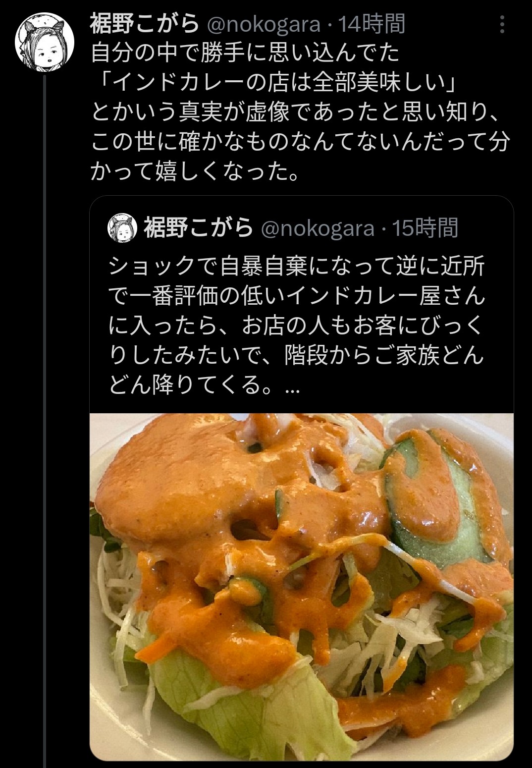This screenshot has width=532, height=768.
Task: Open 裾野こがら name in the quoted tweet
Action: click(x=198, y=228)
